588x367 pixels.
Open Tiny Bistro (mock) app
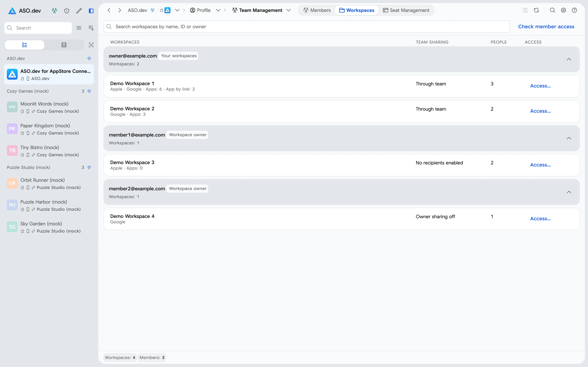pyautogui.click(x=49, y=151)
